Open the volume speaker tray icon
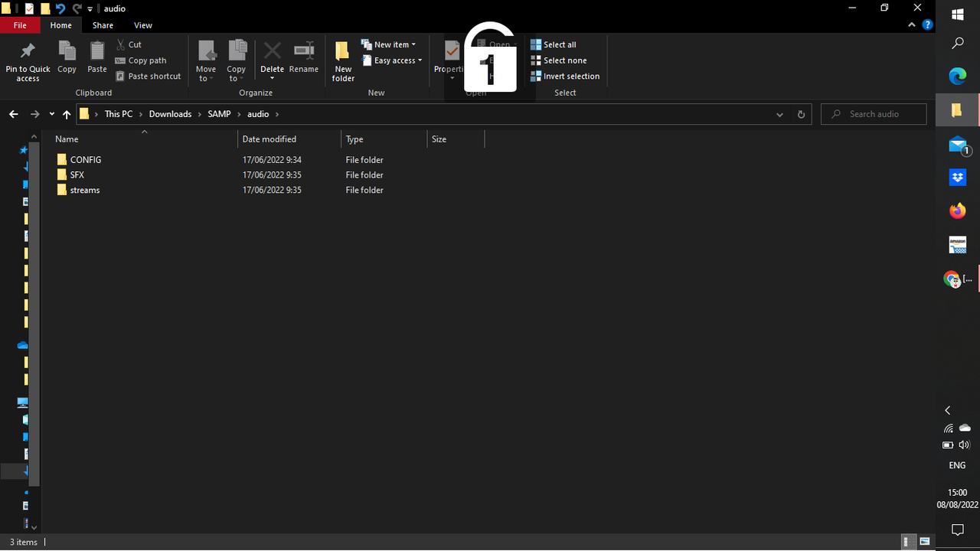980x551 pixels. (x=965, y=445)
